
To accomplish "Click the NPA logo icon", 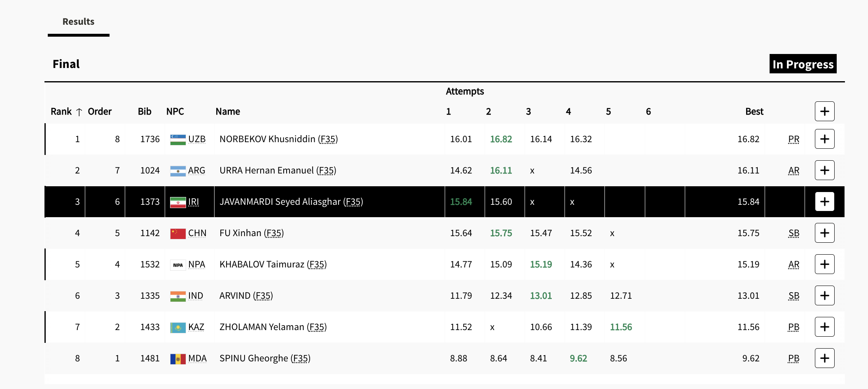I will tap(178, 265).
